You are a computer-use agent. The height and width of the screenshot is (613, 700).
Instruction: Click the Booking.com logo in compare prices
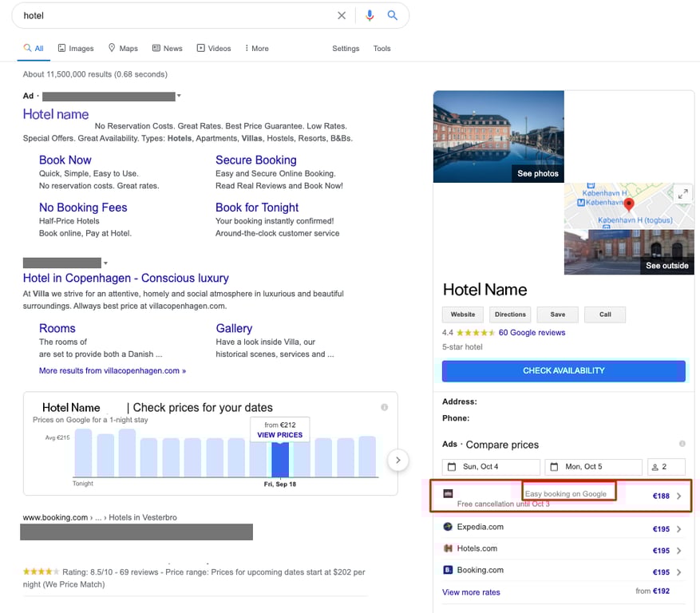pos(449,570)
